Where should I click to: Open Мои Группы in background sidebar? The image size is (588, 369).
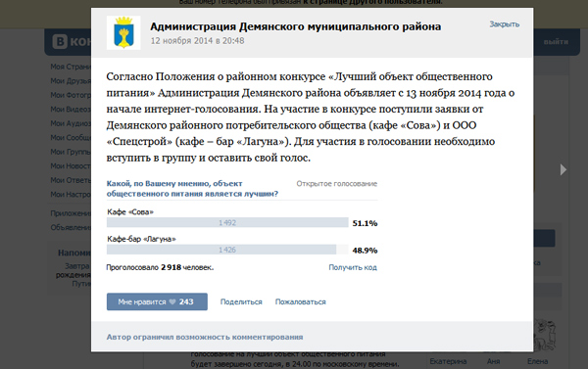coord(71,152)
